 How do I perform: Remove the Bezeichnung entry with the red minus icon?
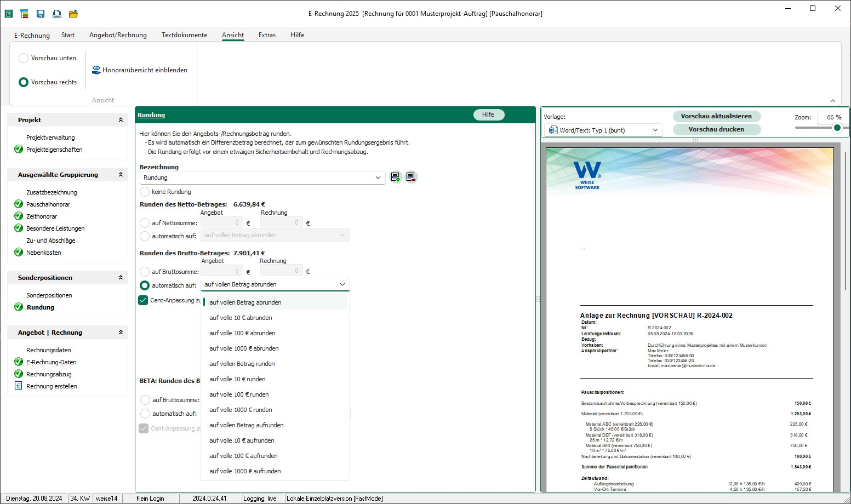tap(411, 177)
